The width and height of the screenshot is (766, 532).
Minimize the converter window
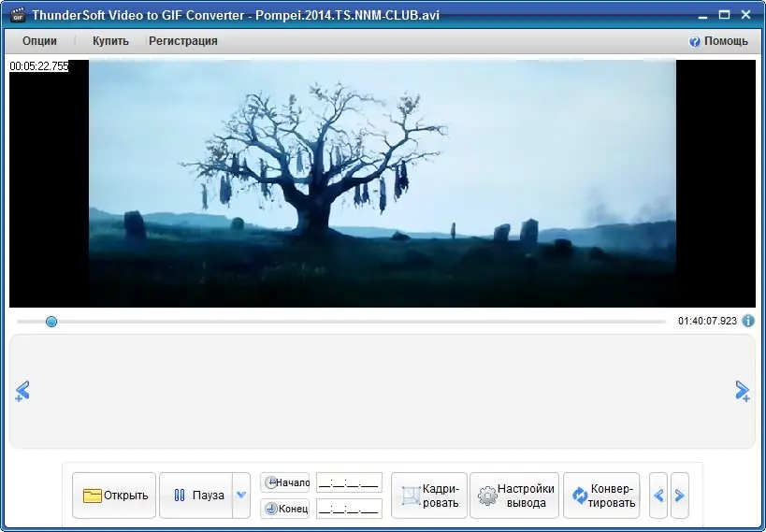click(703, 16)
